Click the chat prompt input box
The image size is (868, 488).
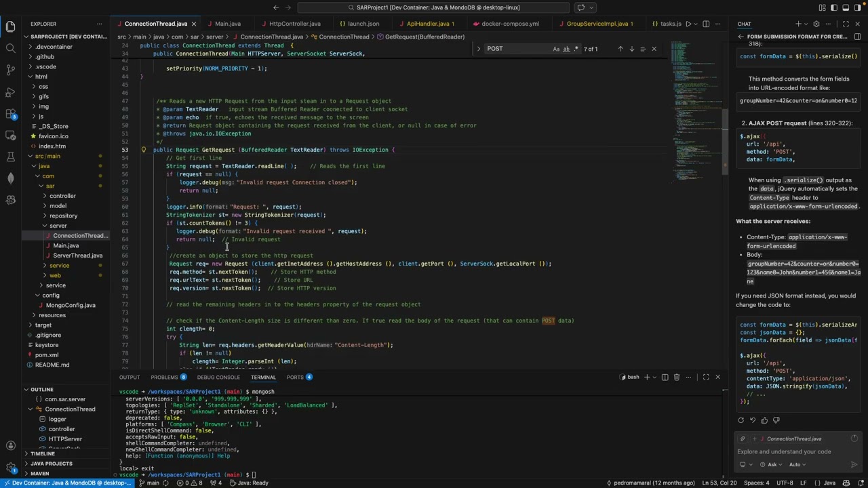pyautogui.click(x=798, y=451)
